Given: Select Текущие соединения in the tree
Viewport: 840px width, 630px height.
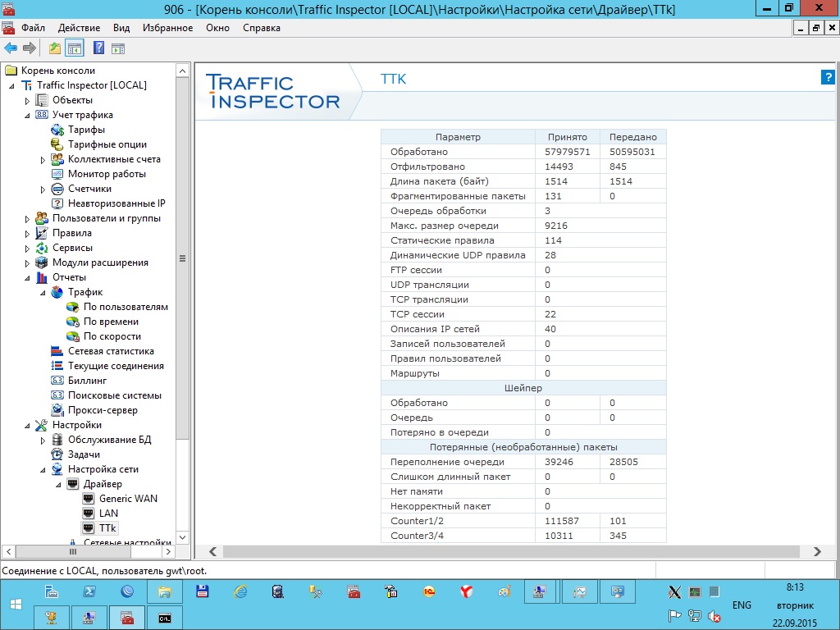Looking at the screenshot, I should coord(116,366).
